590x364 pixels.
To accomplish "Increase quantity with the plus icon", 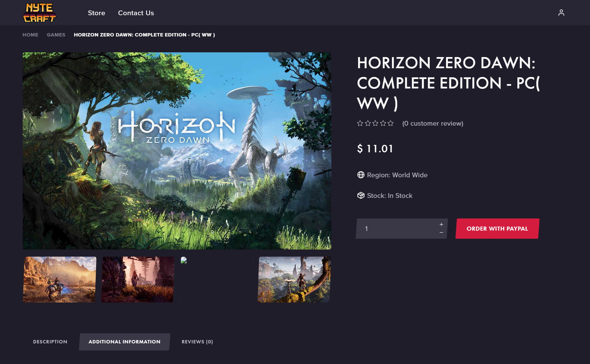I will point(441,224).
